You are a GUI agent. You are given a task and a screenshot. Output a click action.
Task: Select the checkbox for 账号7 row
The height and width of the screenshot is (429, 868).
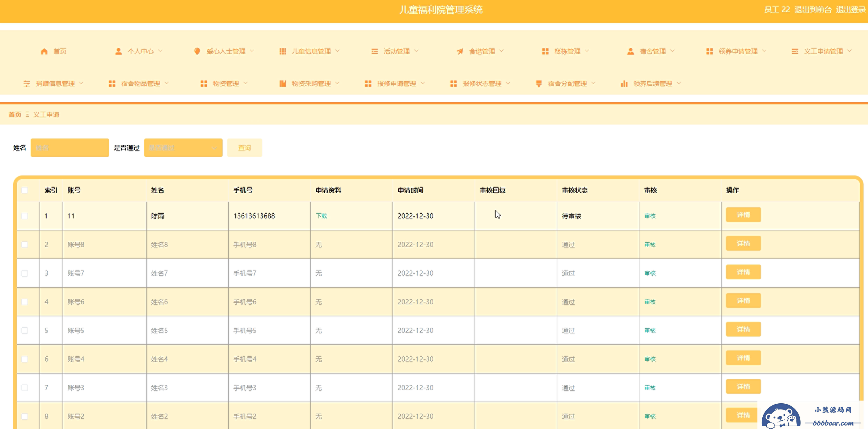[x=25, y=273]
